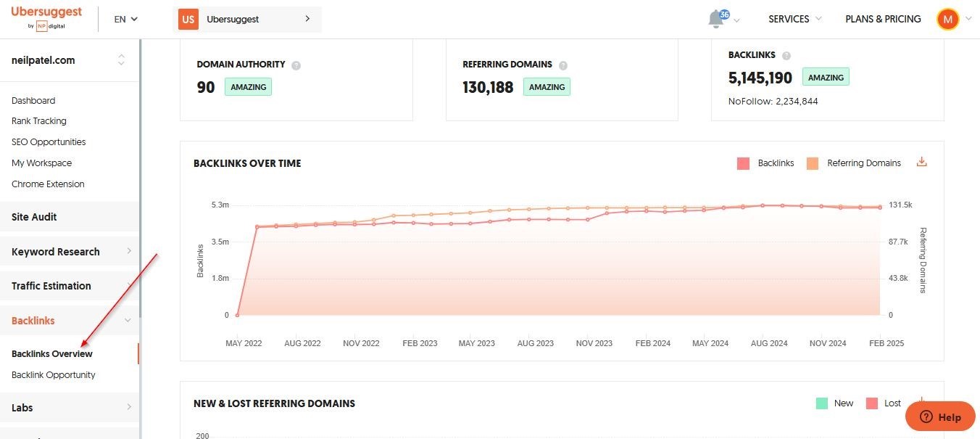Image resolution: width=980 pixels, height=439 pixels.
Task: Click the Lost legend color swatch
Action: [872, 403]
